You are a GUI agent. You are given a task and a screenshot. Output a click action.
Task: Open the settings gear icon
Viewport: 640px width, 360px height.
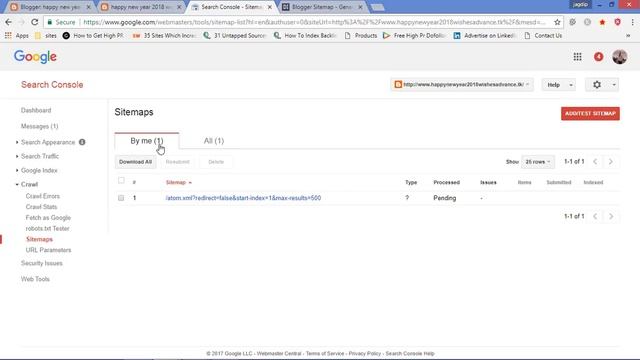tap(597, 84)
